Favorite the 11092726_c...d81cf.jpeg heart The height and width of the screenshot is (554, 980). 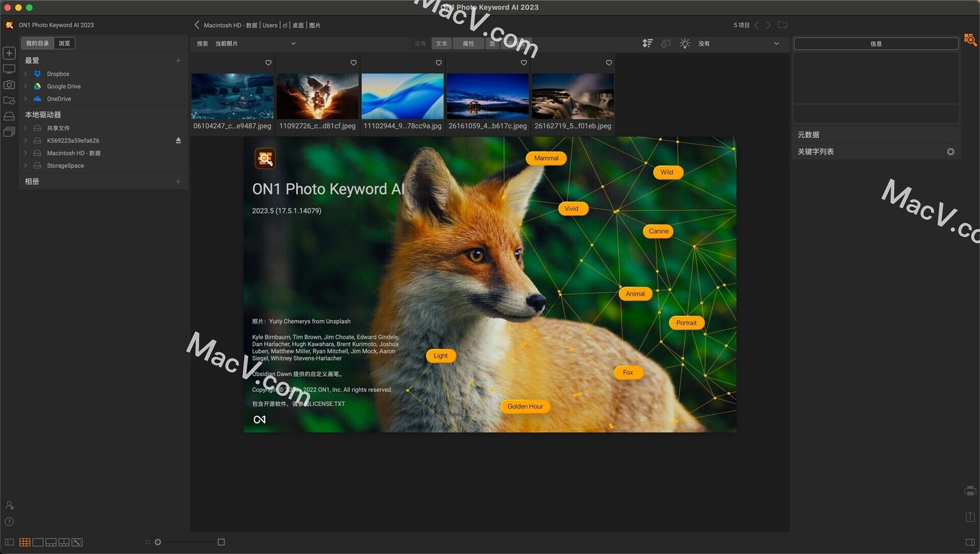click(353, 63)
